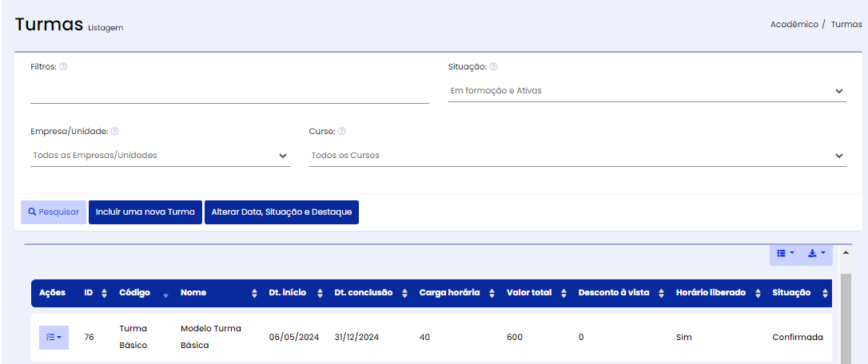This screenshot has height=364, width=868.
Task: Click the Turmas page heading
Action: (49, 24)
